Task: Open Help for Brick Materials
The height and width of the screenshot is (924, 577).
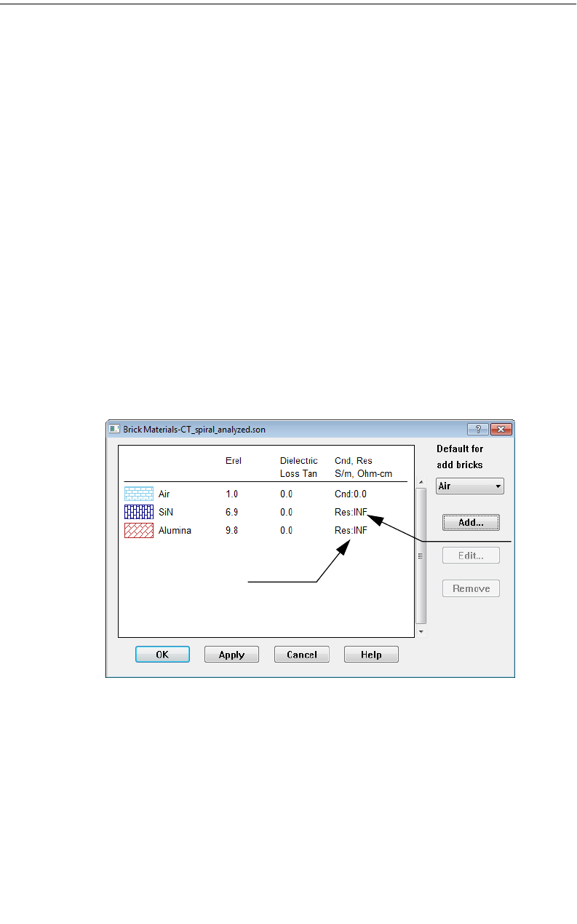Action: (x=371, y=655)
